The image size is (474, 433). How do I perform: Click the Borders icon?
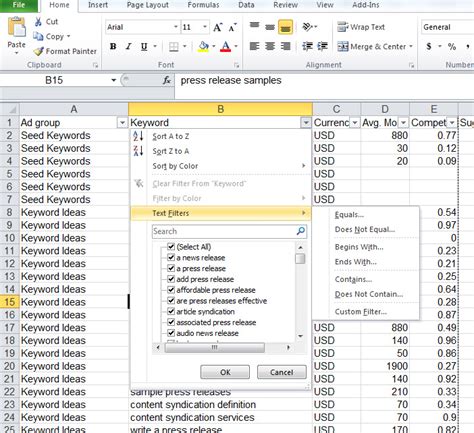point(174,47)
